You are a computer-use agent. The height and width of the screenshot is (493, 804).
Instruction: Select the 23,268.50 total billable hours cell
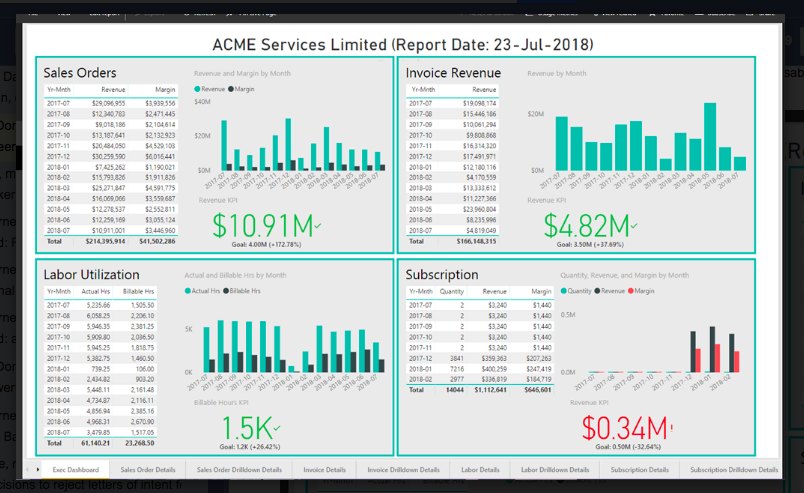coord(139,443)
